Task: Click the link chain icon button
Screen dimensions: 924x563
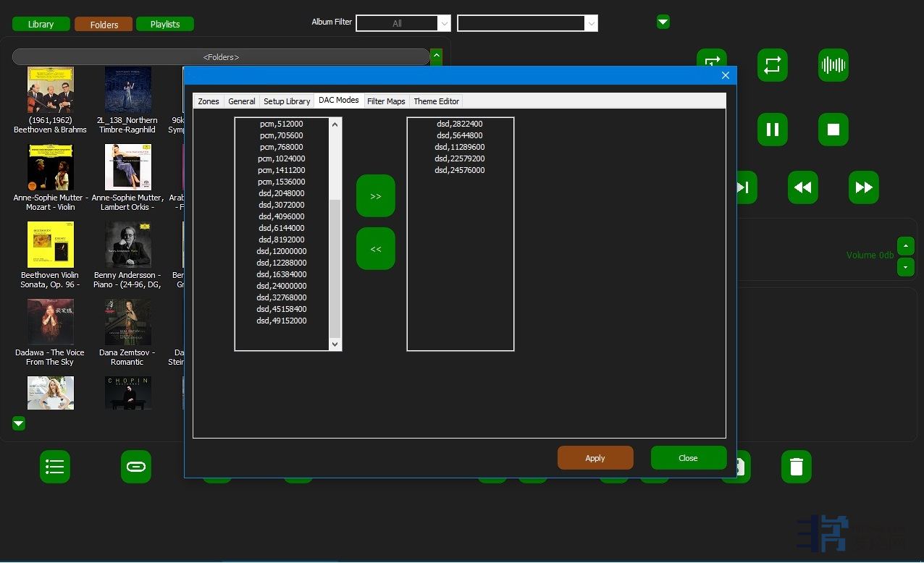Action: [136, 467]
